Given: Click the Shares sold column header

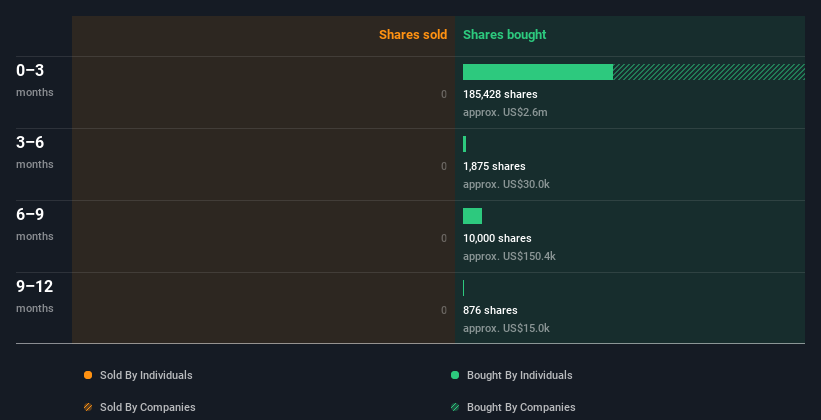Looking at the screenshot, I should 413,35.
